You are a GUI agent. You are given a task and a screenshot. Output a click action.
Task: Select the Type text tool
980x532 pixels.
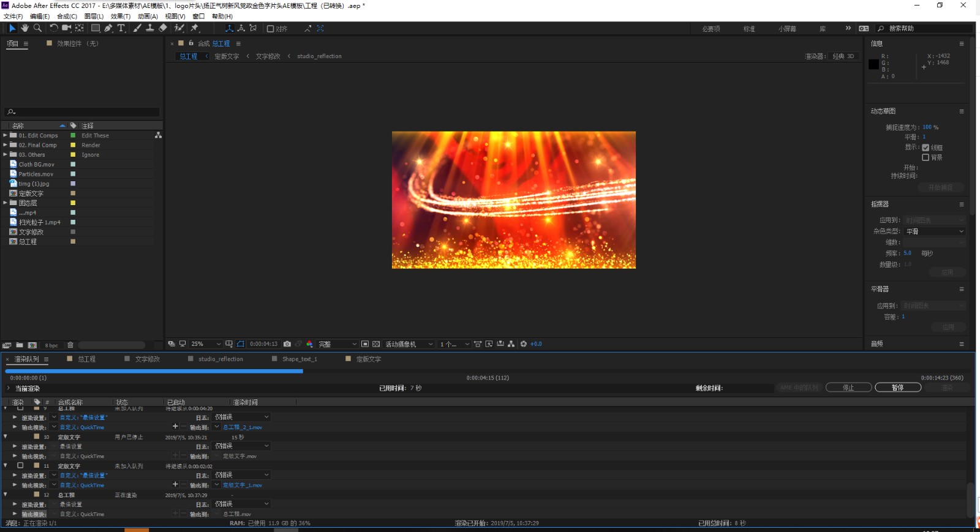(x=121, y=28)
